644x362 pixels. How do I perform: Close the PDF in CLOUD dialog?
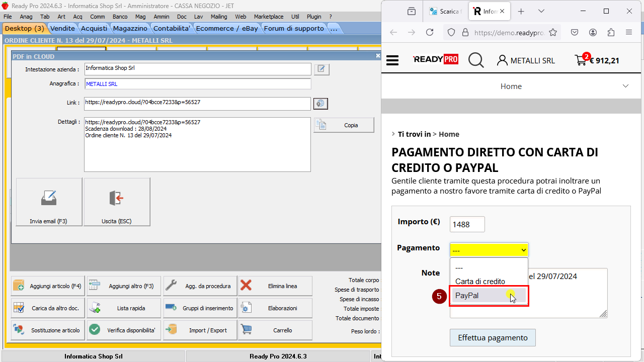tap(378, 56)
